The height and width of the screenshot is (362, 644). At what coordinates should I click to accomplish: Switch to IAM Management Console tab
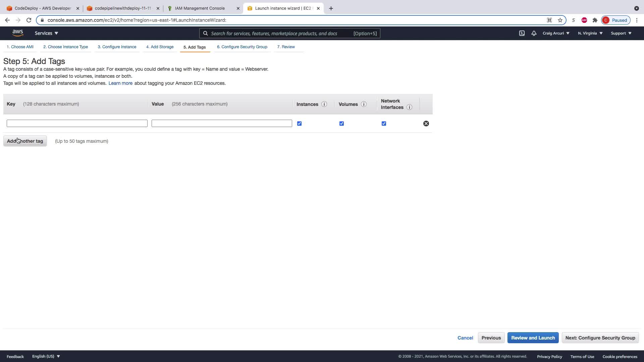(200, 8)
